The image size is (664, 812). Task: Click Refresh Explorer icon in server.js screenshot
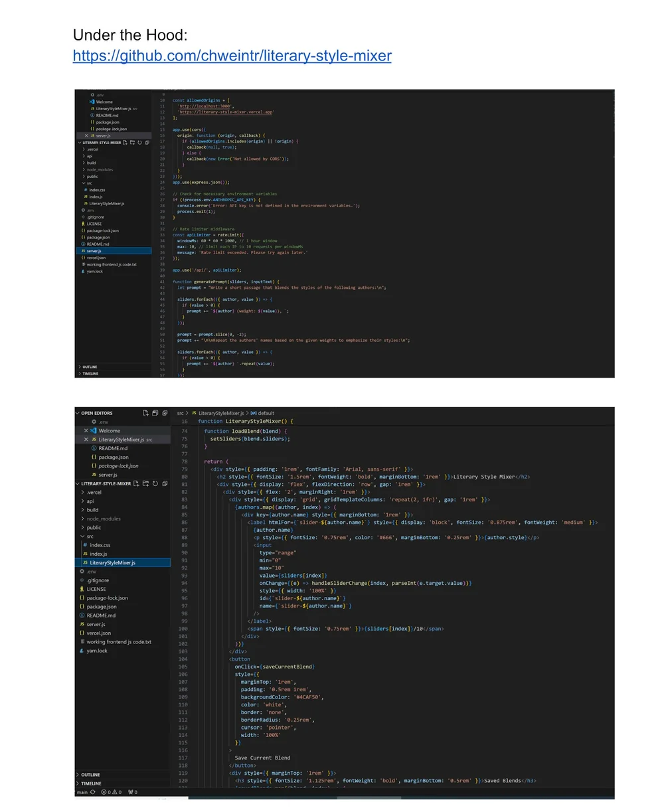pos(139,142)
